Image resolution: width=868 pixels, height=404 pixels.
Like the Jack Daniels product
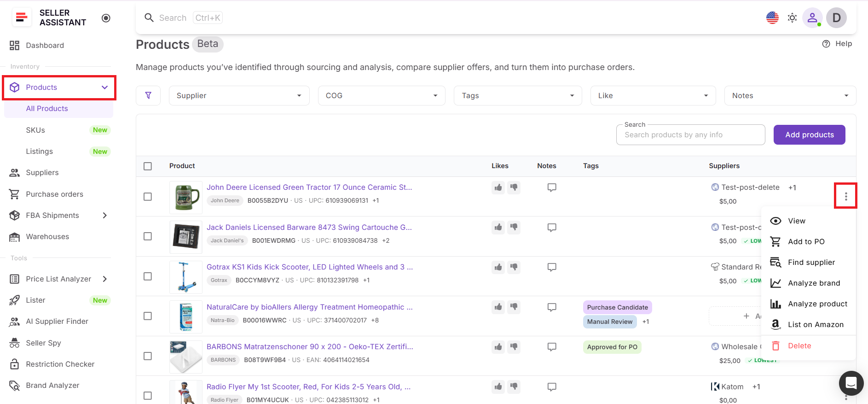(498, 227)
